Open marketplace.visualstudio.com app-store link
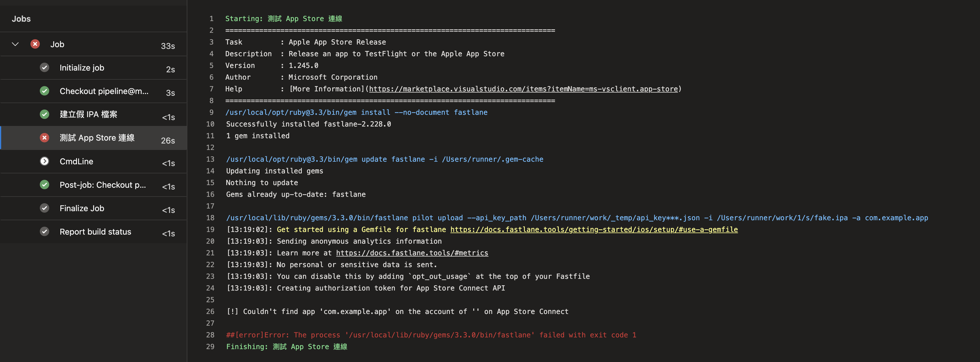Viewport: 980px width, 362px height. click(523, 89)
